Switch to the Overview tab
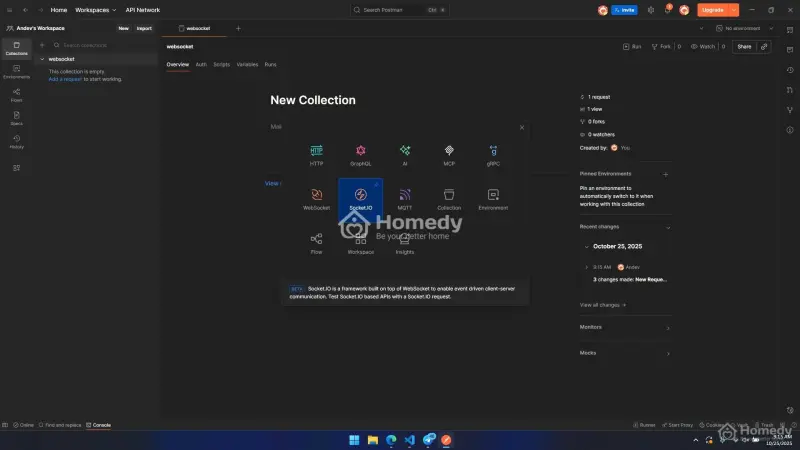The height and width of the screenshot is (450, 800). click(x=178, y=64)
